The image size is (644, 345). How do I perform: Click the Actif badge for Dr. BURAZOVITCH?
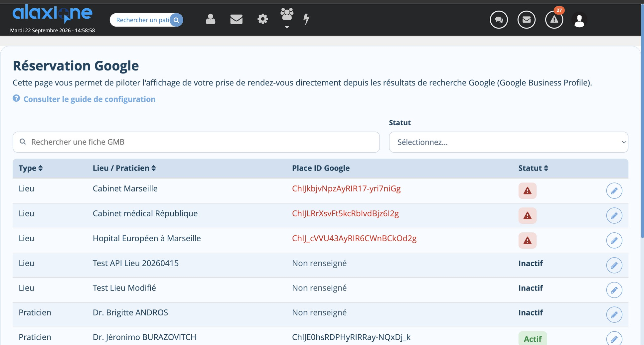tap(533, 338)
